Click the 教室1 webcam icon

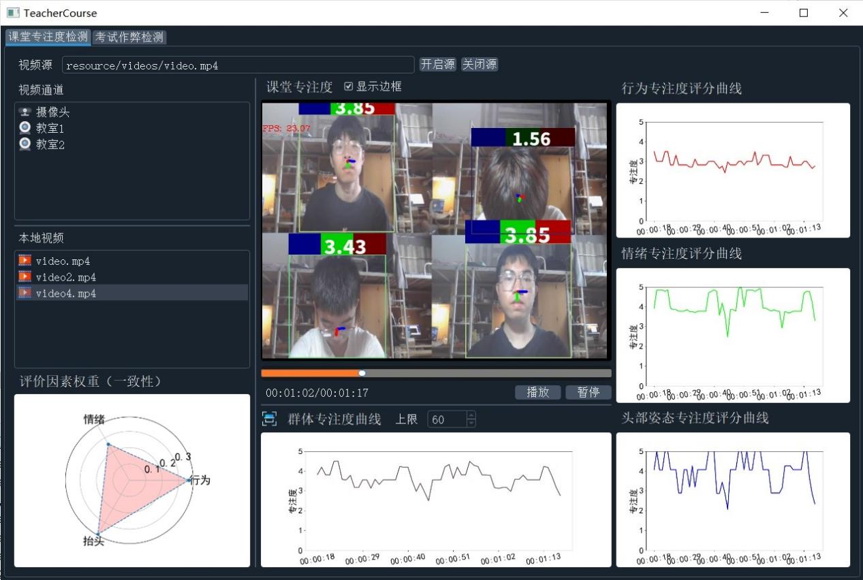point(25,128)
